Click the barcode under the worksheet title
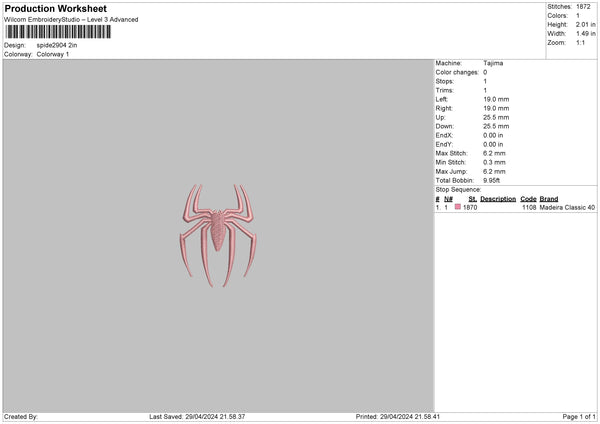Screen dimensions: 600x424 (x=57, y=32)
